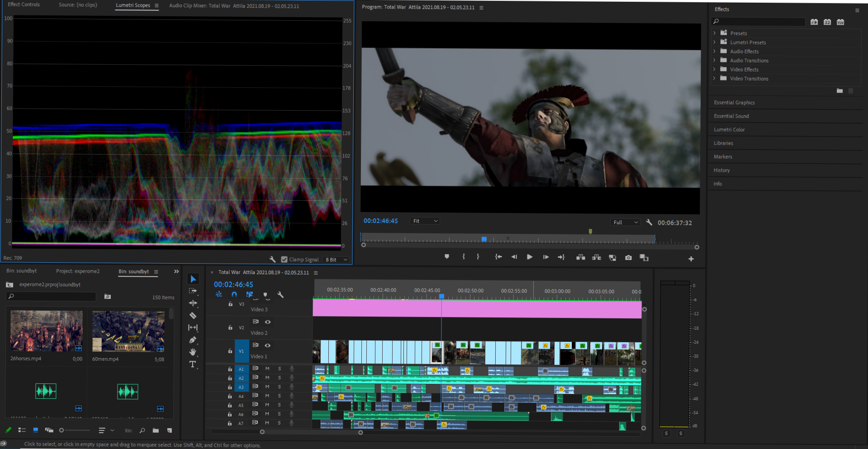Select the Type tool
Screen dimensions: 868x449
pos(193,364)
